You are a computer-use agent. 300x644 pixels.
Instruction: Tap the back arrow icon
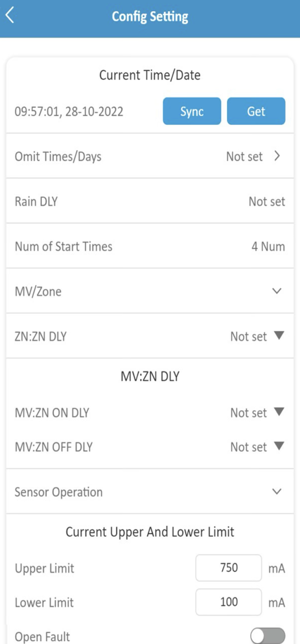[10, 16]
